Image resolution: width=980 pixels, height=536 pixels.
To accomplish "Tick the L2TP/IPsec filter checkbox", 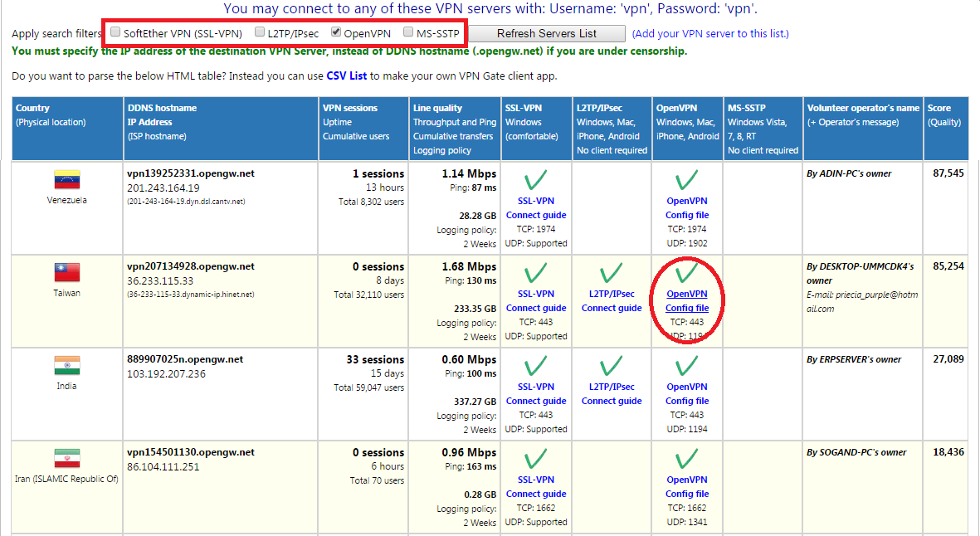I will click(x=260, y=32).
